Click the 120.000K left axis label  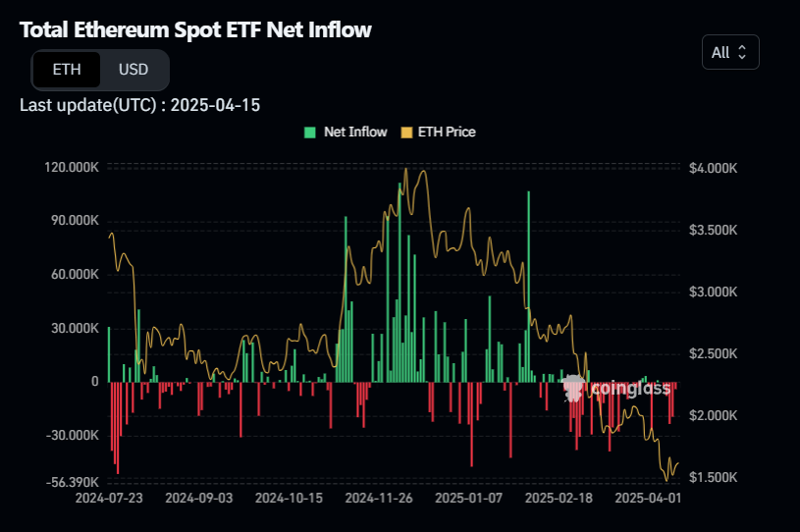71,168
